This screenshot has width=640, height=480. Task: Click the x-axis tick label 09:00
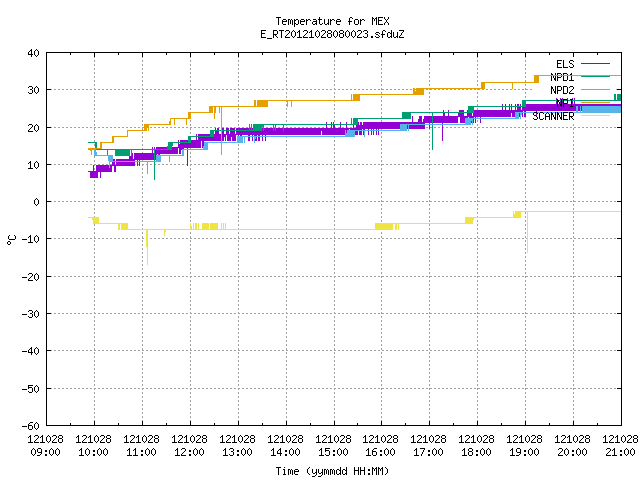45,452
